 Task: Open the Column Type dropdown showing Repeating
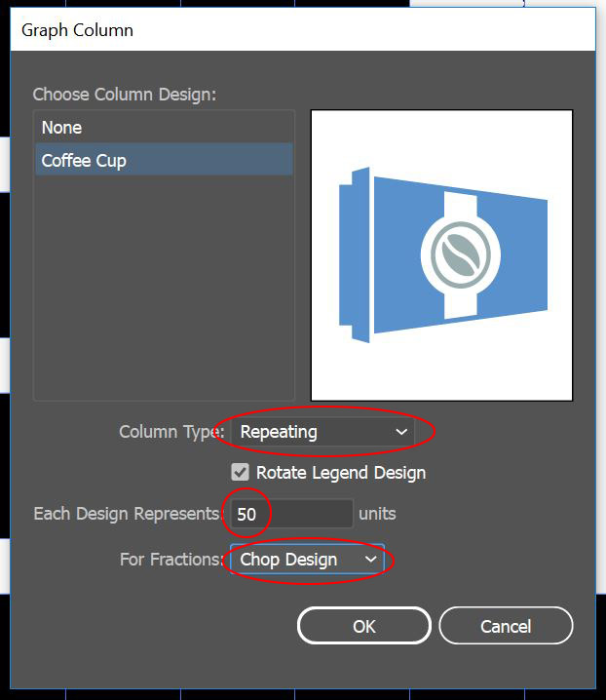322,432
